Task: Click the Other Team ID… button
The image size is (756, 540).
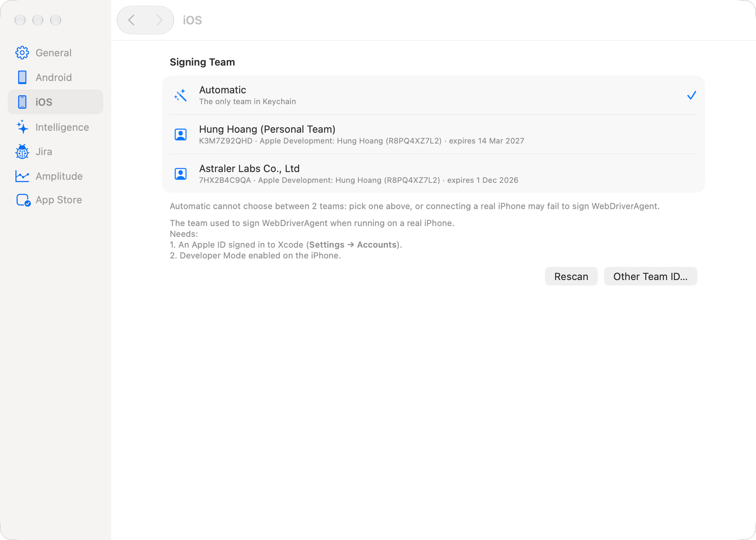Action: [650, 276]
